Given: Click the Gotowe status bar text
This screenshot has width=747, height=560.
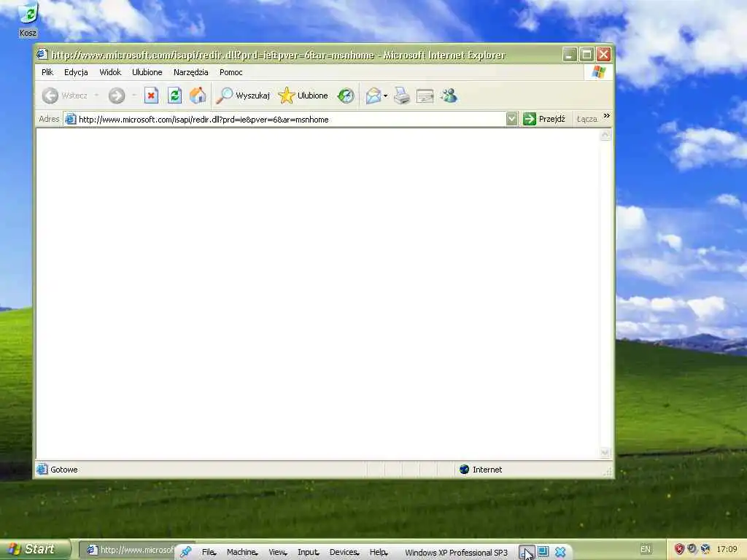Looking at the screenshot, I should click(x=64, y=470).
